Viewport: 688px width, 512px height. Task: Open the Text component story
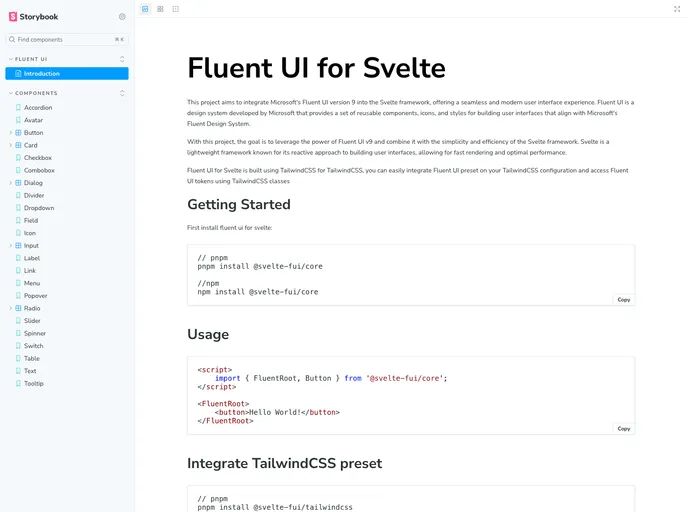pyautogui.click(x=30, y=371)
